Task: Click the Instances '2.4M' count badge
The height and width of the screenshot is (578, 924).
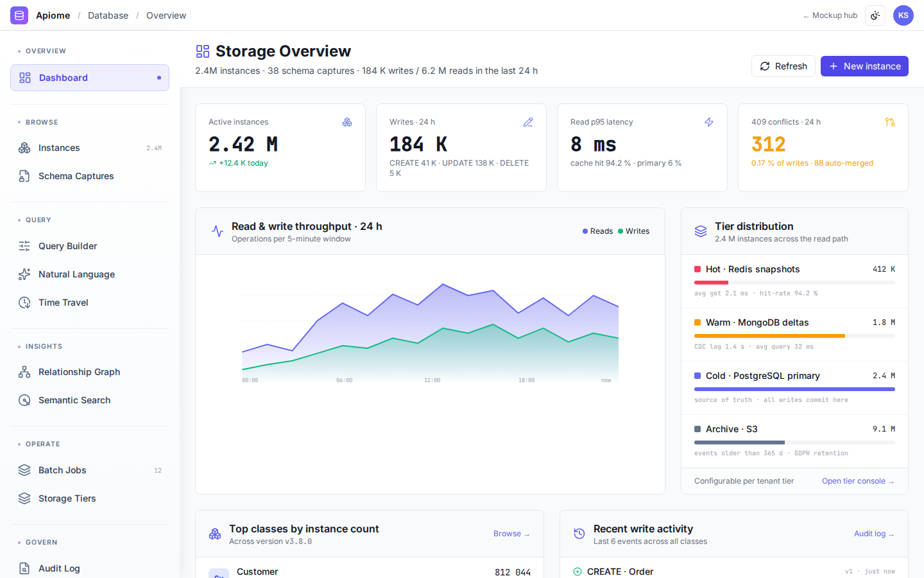Action: (x=154, y=148)
